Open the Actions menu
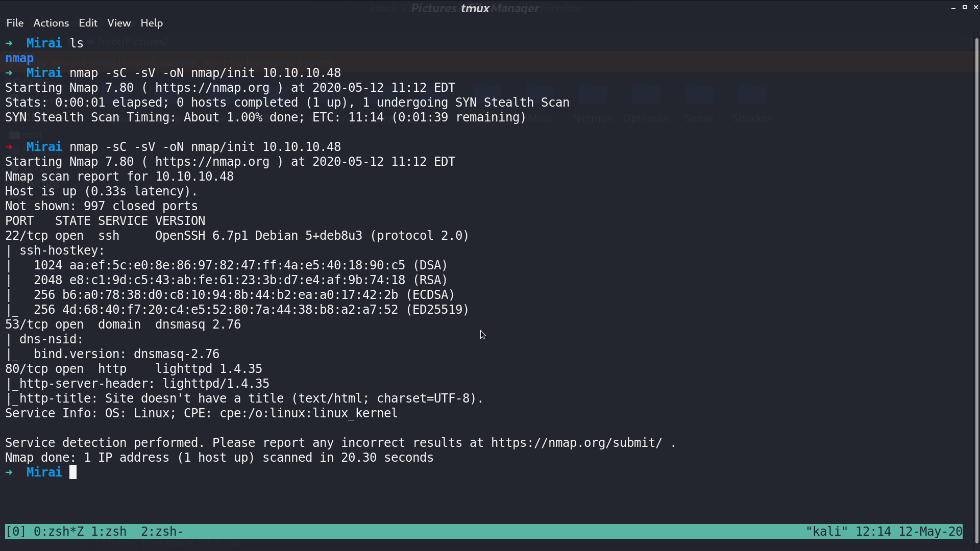 [51, 23]
